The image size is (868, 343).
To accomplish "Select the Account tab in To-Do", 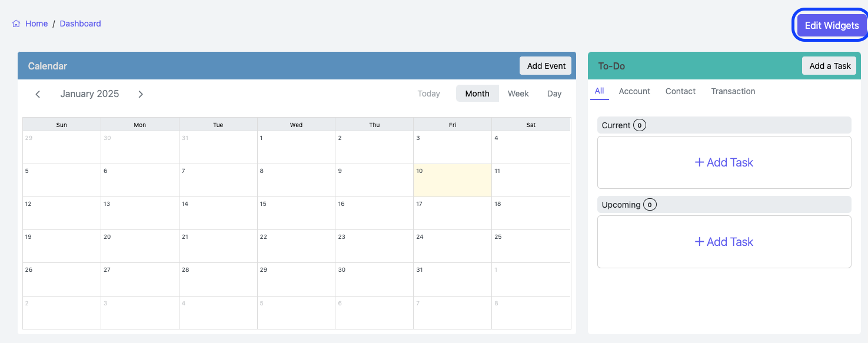I will pos(634,91).
